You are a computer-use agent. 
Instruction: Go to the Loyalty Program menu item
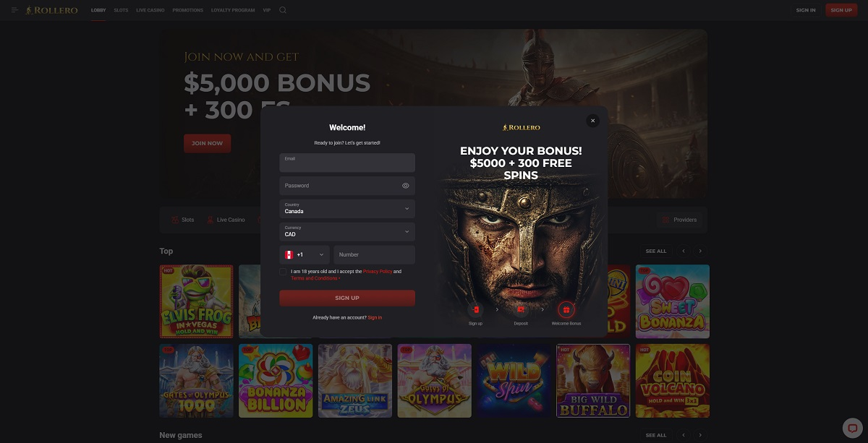(233, 10)
